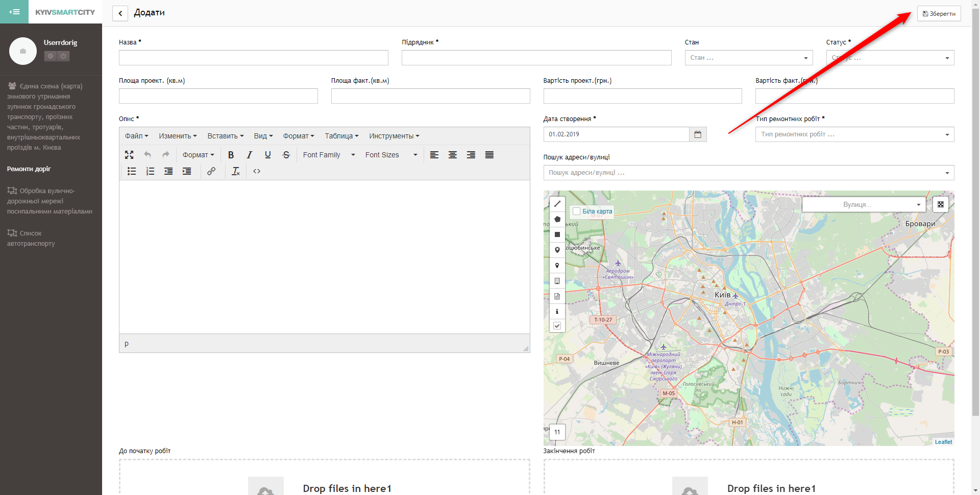Expand the Тип ремонтних робіт dropdown
980x495 pixels.
(854, 134)
